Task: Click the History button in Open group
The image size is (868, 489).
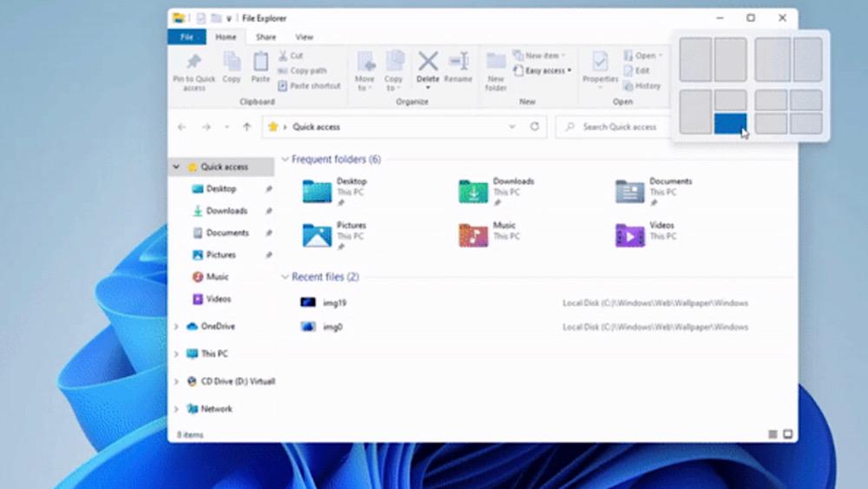Action: tap(642, 86)
